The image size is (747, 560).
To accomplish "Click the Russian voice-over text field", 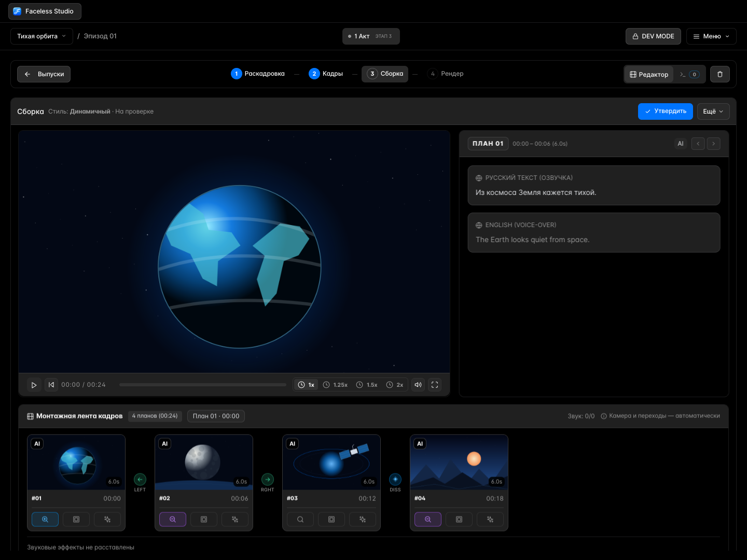I will click(594, 186).
